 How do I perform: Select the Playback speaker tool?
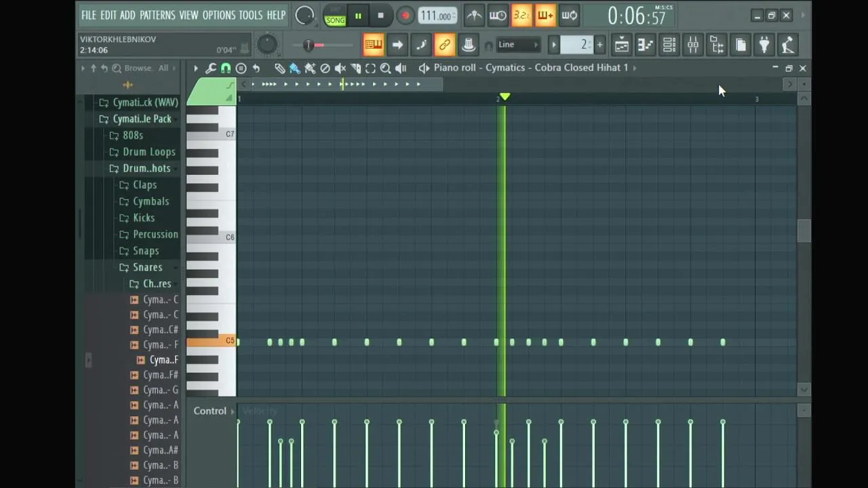pyautogui.click(x=401, y=68)
